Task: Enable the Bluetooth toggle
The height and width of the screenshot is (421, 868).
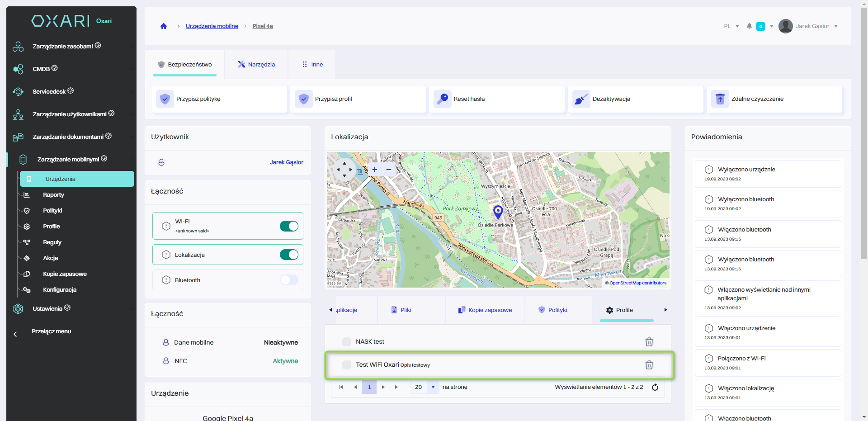Action: (289, 280)
